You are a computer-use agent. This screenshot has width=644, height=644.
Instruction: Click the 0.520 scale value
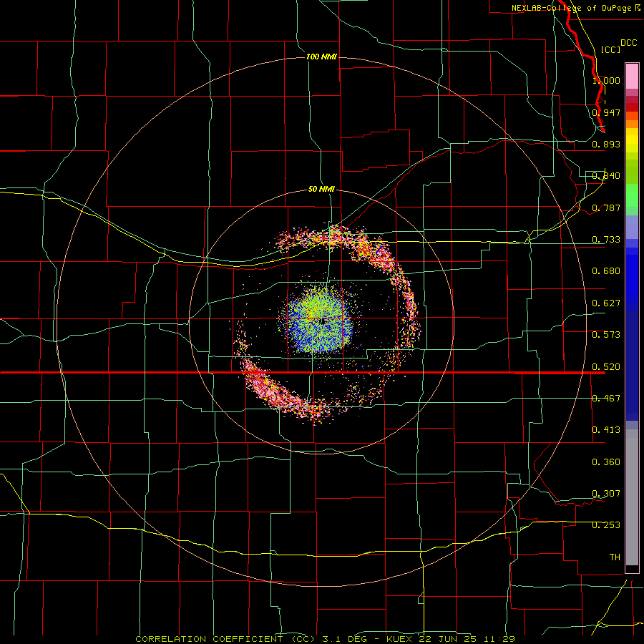pos(606,367)
